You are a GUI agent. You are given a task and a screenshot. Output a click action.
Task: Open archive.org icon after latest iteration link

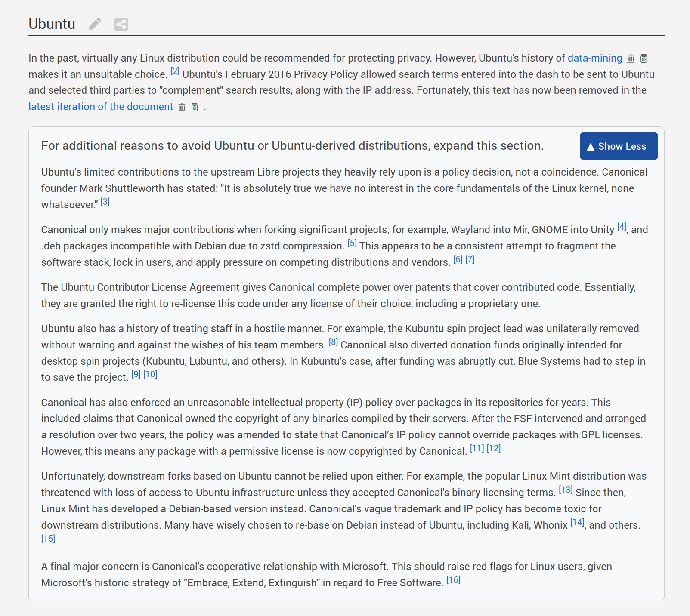182,107
